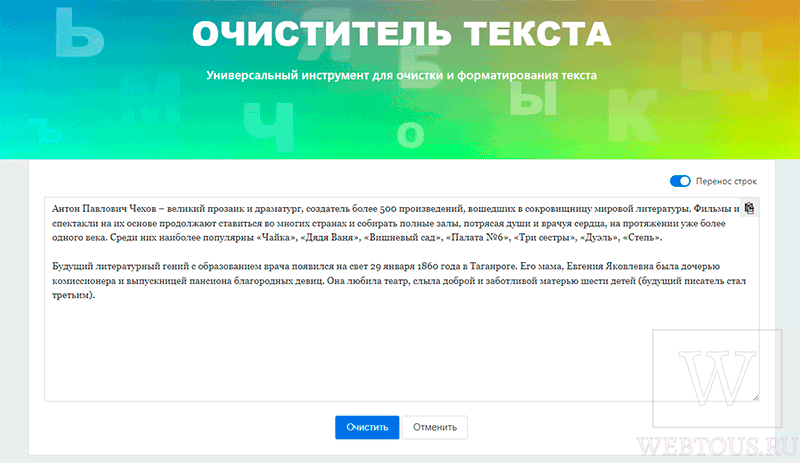800x463 pixels.
Task: Click the word третьим). at paragraph end
Action: coord(73,295)
